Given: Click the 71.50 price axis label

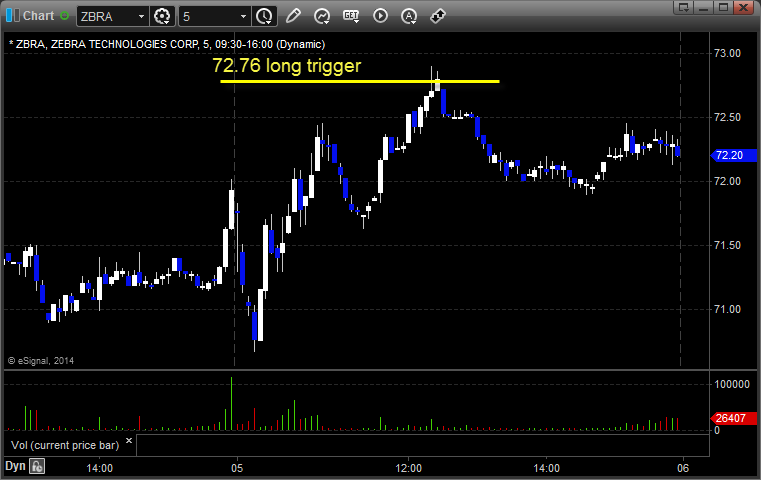Looking at the screenshot, I should (x=727, y=245).
